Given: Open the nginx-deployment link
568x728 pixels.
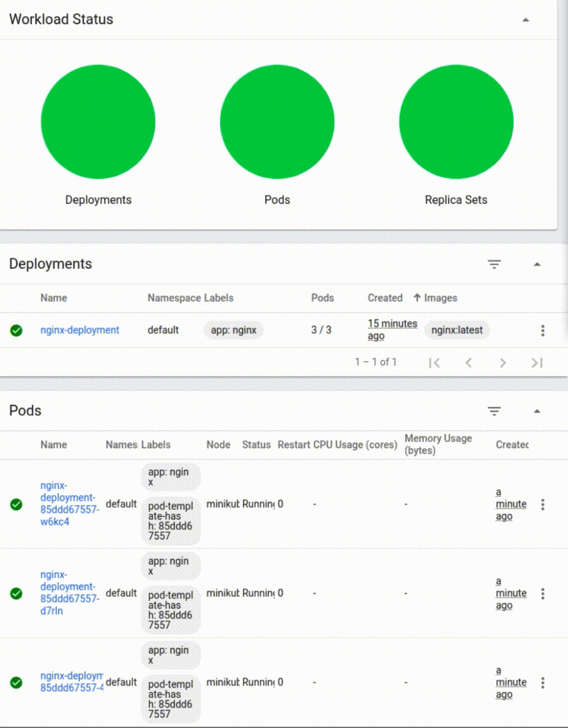Looking at the screenshot, I should pyautogui.click(x=80, y=330).
